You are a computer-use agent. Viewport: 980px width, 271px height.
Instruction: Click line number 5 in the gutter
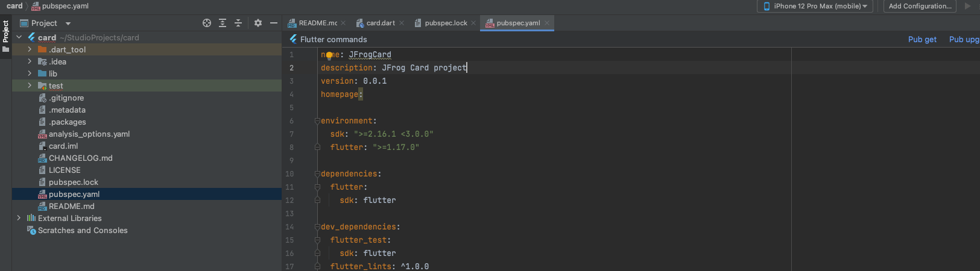coord(291,107)
